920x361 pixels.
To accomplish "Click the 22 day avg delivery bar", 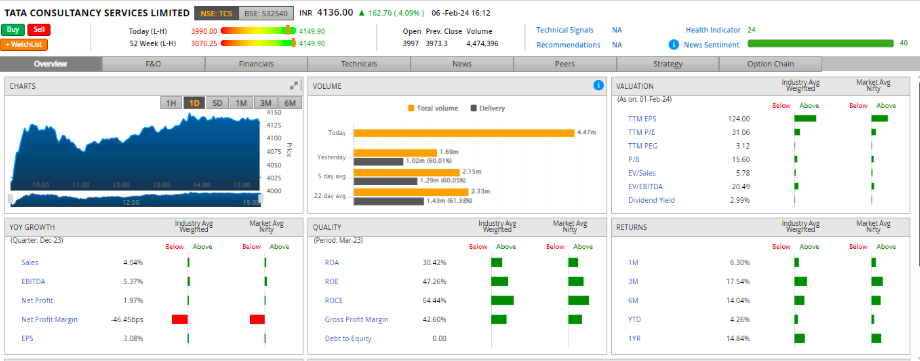I will [388, 201].
